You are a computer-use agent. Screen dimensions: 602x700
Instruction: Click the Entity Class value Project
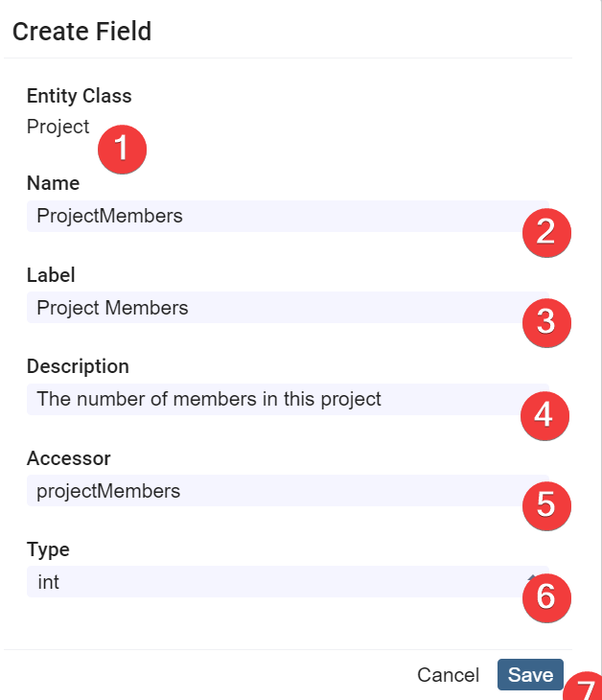tap(58, 127)
